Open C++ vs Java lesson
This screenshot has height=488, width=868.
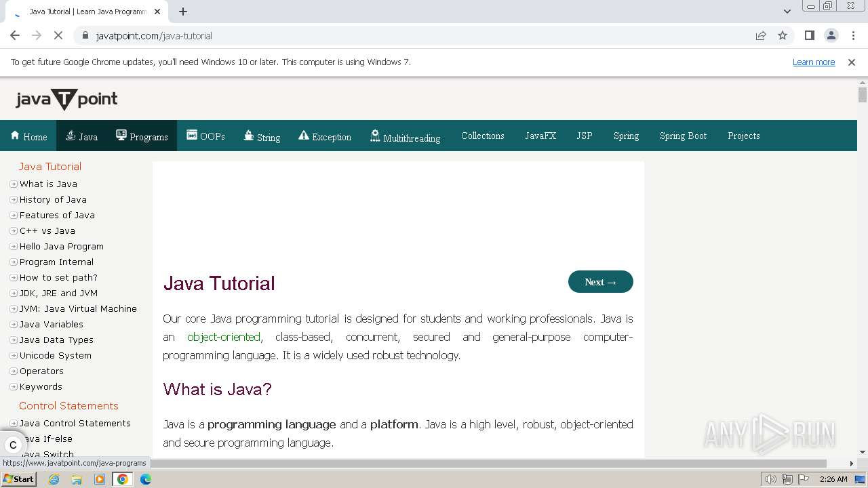(x=47, y=230)
